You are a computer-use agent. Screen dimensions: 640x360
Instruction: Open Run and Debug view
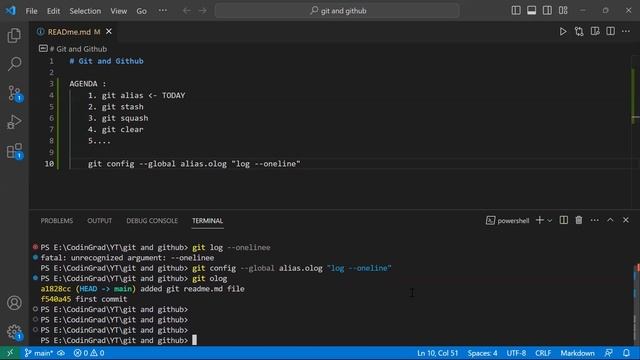pyautogui.click(x=14, y=122)
